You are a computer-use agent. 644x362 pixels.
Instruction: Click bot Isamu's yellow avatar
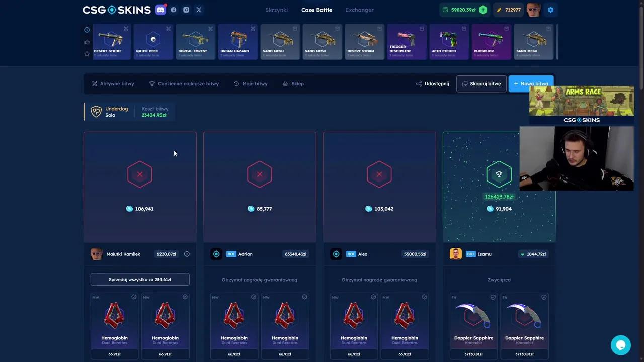tap(456, 254)
